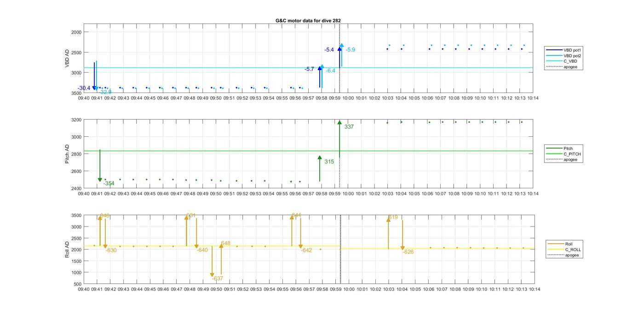Select the '-5.4' VBD annotation
Screen dimensions: 644x319
point(329,50)
